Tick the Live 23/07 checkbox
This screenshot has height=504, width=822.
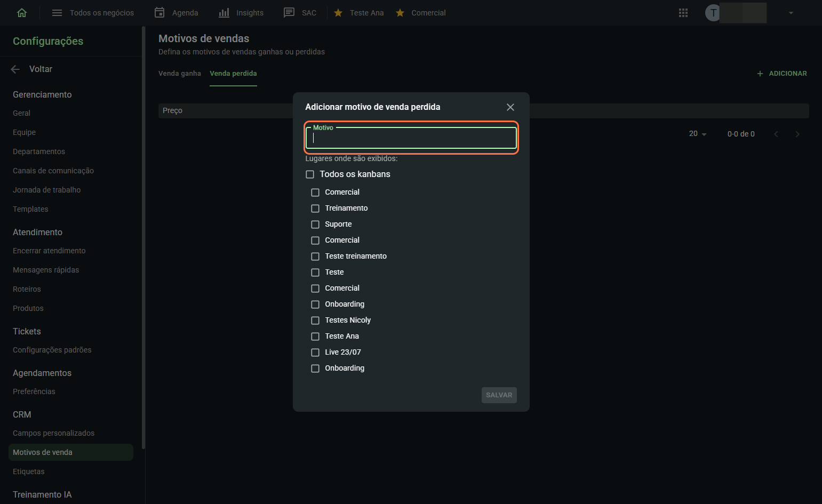coord(315,353)
